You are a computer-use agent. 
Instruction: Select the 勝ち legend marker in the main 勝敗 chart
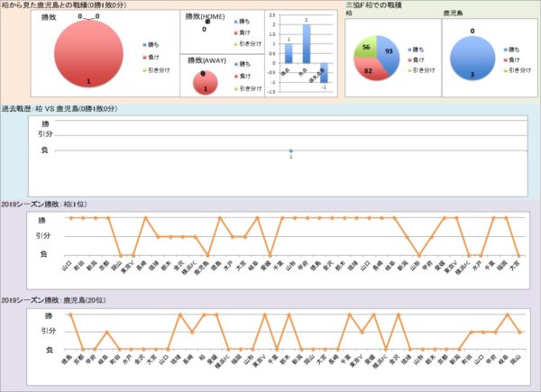(x=145, y=43)
